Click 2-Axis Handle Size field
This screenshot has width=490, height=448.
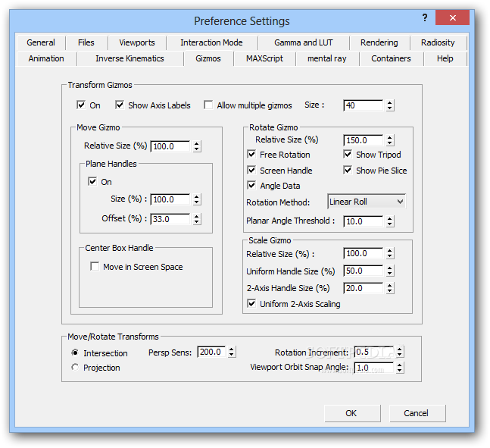pyautogui.click(x=363, y=288)
